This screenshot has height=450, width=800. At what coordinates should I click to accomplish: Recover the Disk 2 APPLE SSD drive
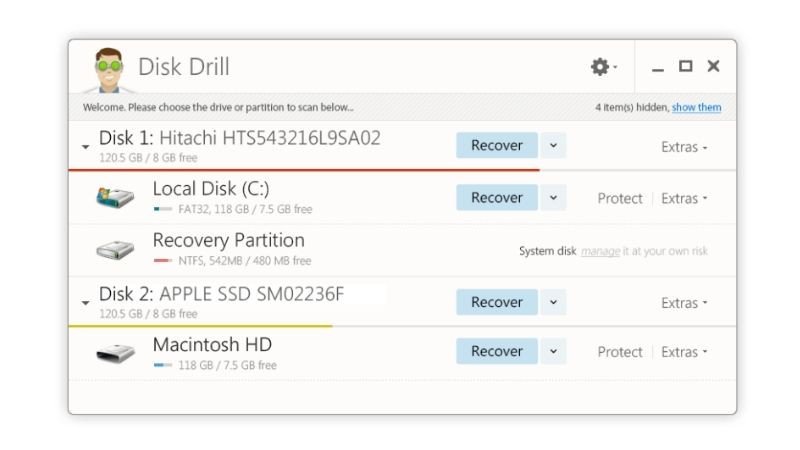497,302
